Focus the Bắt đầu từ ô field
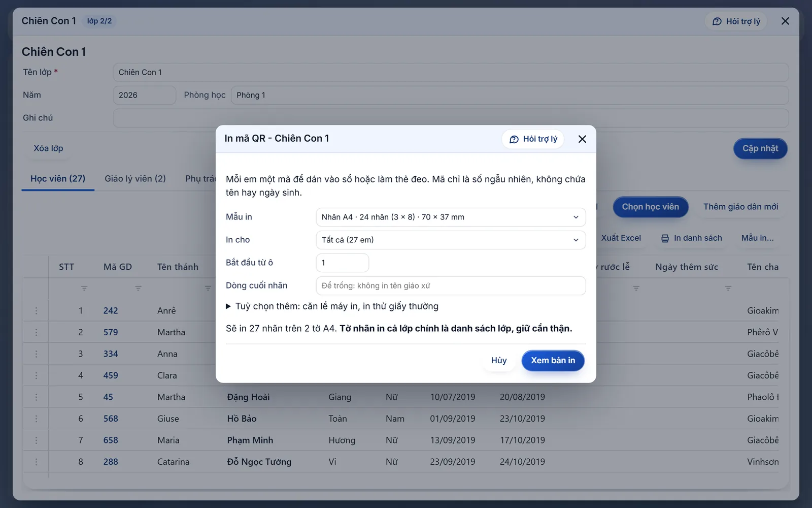Image resolution: width=812 pixels, height=508 pixels. (x=343, y=263)
